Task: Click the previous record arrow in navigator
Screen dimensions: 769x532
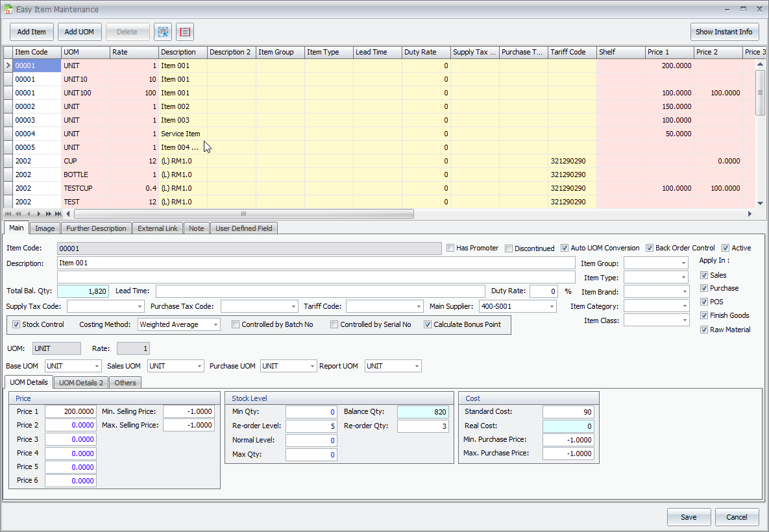Action: [29, 213]
